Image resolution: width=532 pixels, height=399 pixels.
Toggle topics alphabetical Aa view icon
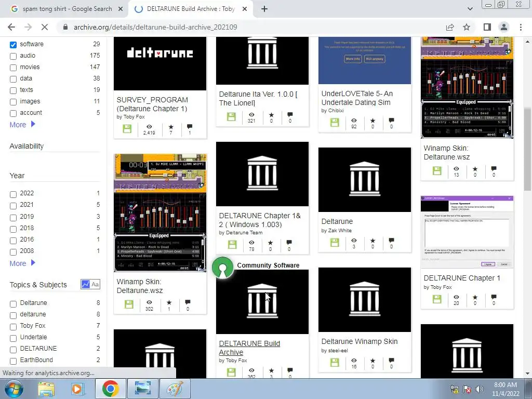pos(96,284)
